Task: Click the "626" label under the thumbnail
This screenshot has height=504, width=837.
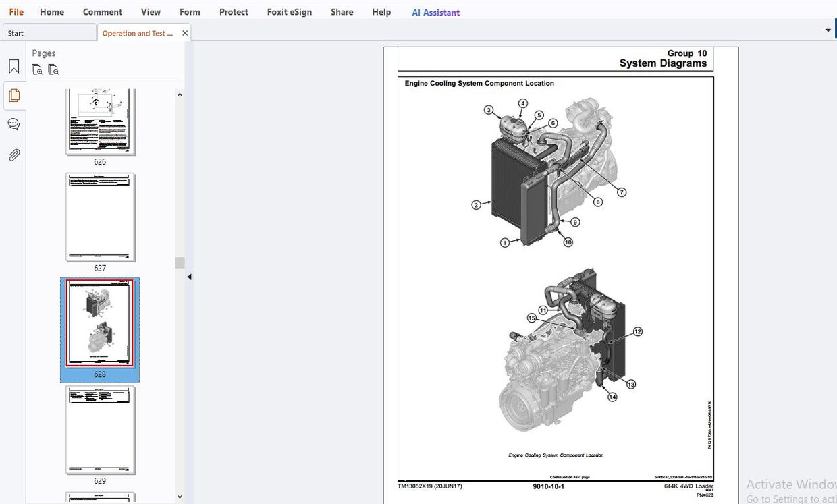Action: [100, 162]
